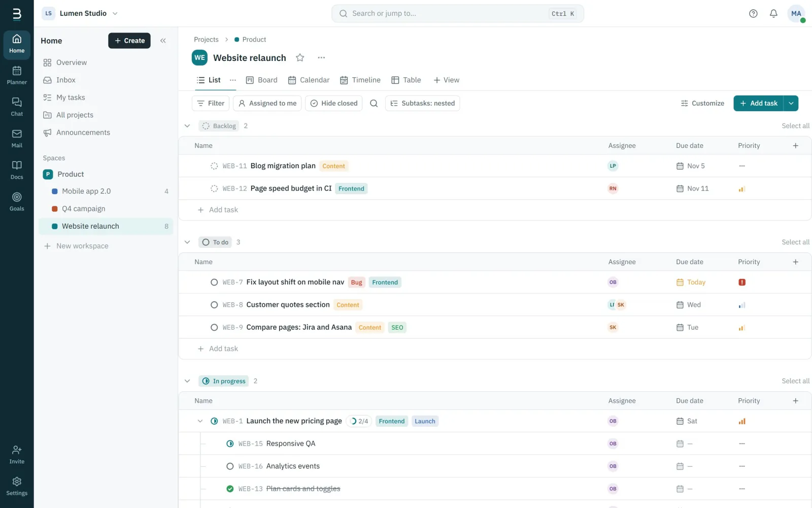Toggle status circle for WEB-9 Compare pages
Screen dimensions: 812x508
214,328
